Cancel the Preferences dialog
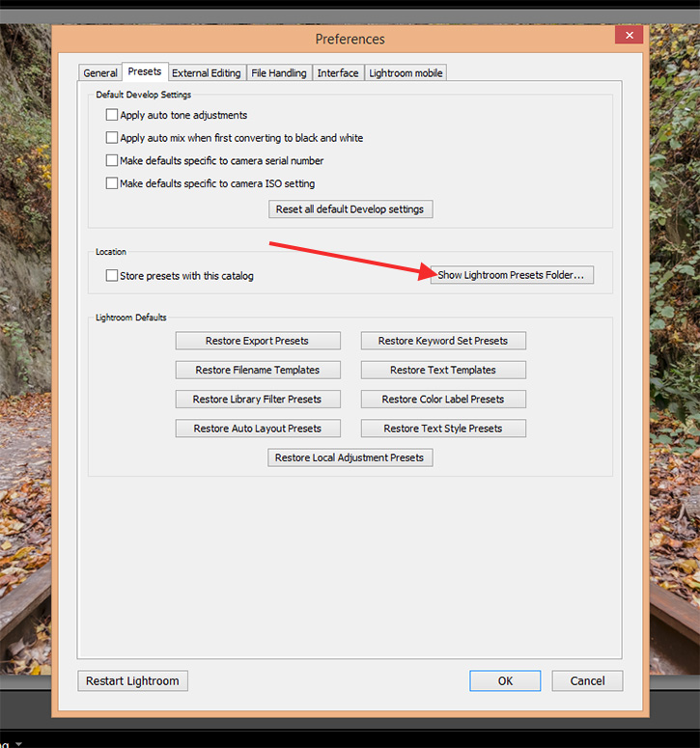This screenshot has height=748, width=700. click(x=587, y=680)
